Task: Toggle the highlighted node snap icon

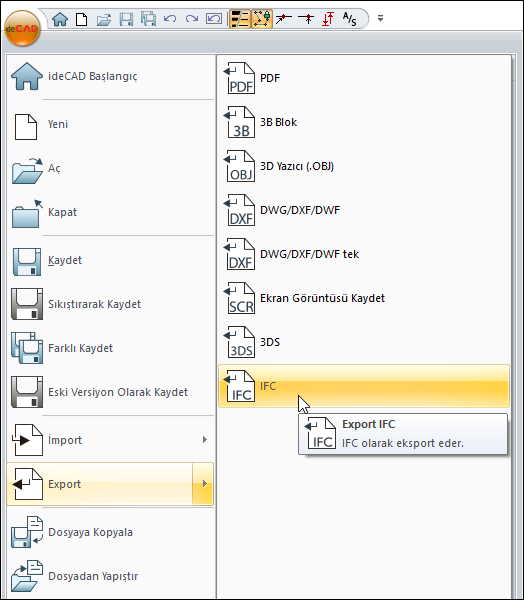Action: pyautogui.click(x=262, y=19)
